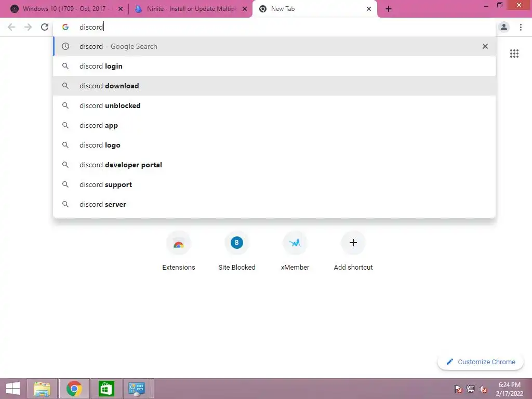Image resolution: width=532 pixels, height=399 pixels.
Task: Click the Chrome taskbar icon
Action: (x=74, y=389)
